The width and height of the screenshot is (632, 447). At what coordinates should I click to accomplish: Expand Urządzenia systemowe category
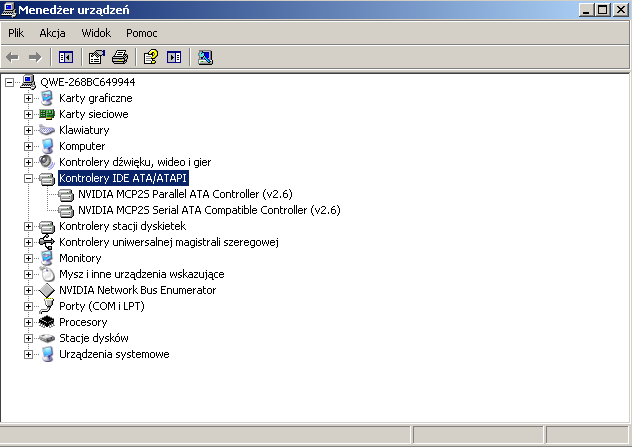(28, 354)
